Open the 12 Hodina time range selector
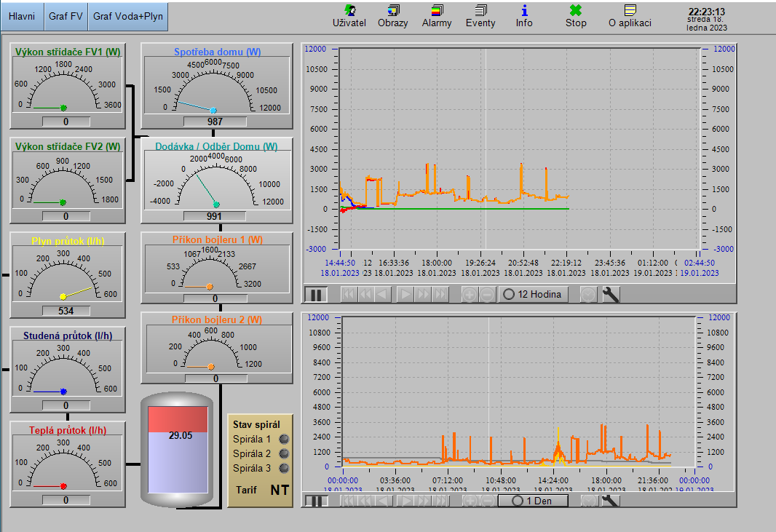776x532 pixels. 534,294
